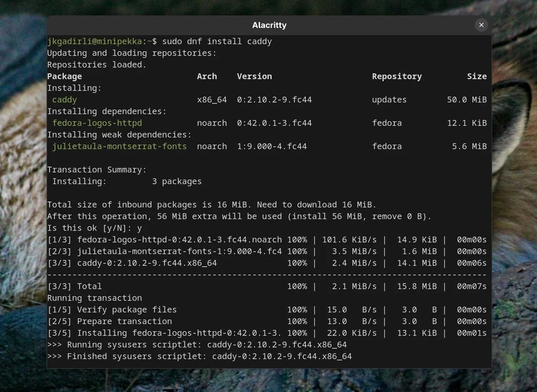This screenshot has height=392, width=537.
Task: Click caddy version 0:2.10.2-9.fc44
Action: pyautogui.click(x=275, y=100)
